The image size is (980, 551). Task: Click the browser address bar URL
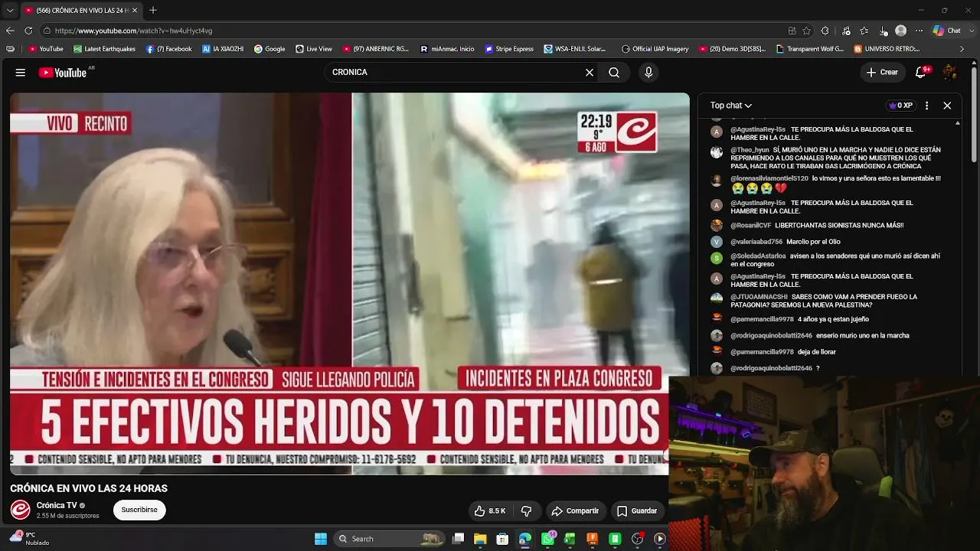(133, 31)
